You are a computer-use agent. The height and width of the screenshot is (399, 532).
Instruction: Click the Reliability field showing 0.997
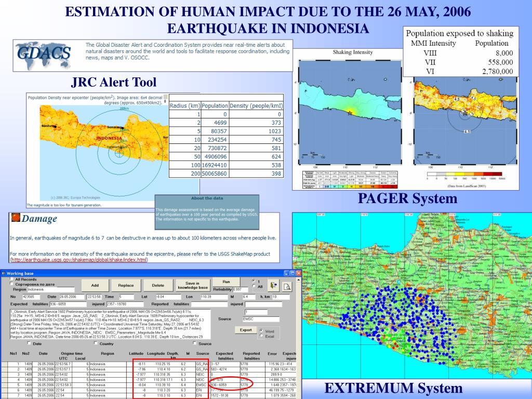(240, 289)
